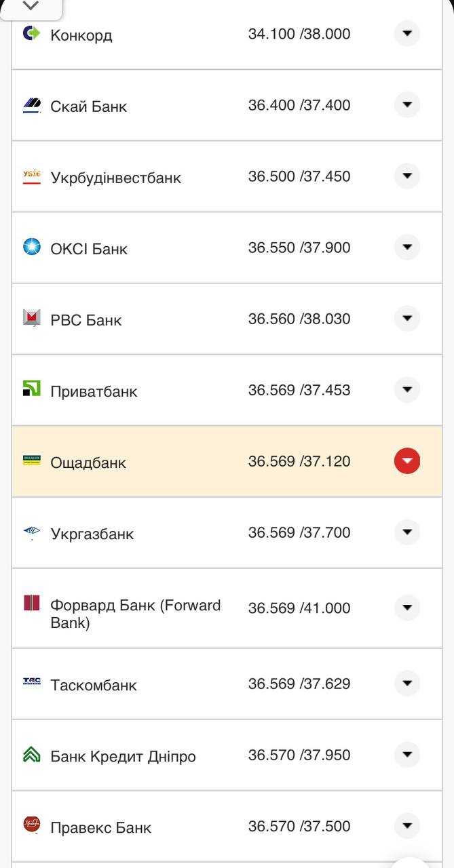The width and height of the screenshot is (454, 868).
Task: Open the Укргазбанк name link
Action: tap(92, 534)
